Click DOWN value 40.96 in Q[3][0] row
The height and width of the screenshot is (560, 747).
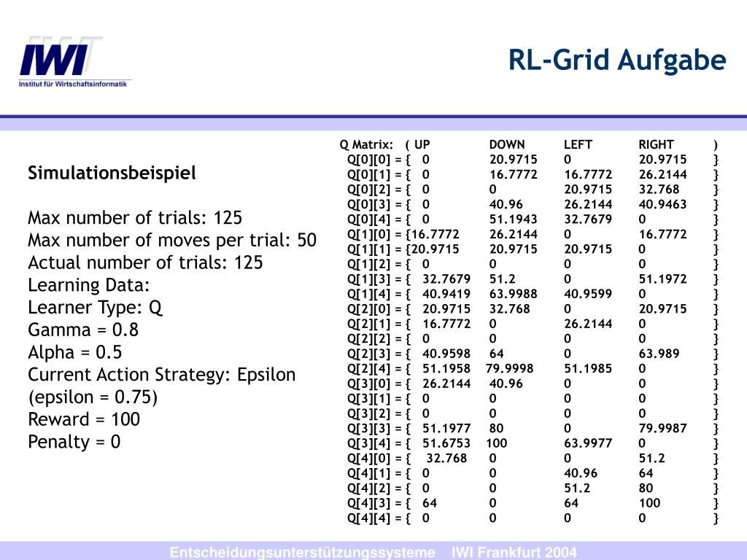[x=506, y=384]
